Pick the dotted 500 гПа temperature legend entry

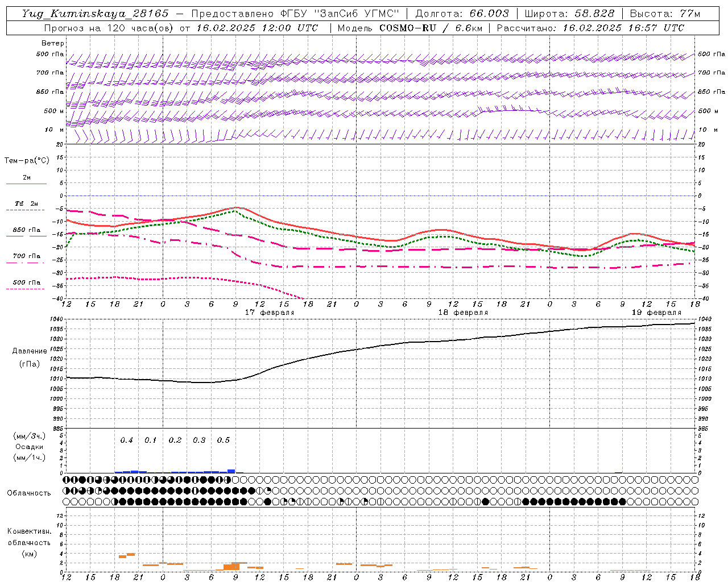26,283
